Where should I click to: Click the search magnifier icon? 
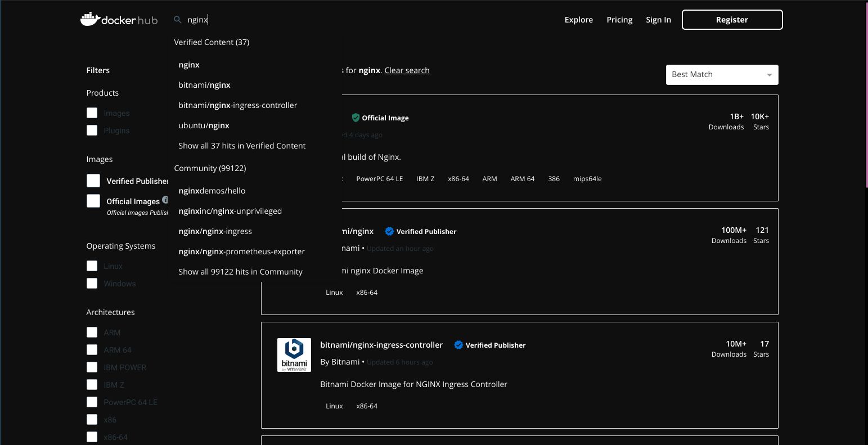(x=178, y=20)
